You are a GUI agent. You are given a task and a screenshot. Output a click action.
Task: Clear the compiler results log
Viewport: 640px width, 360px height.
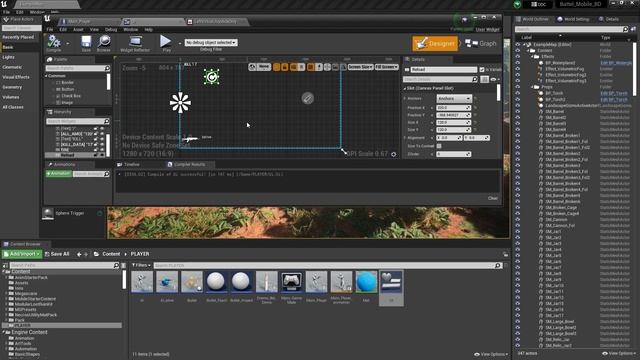coord(493,198)
